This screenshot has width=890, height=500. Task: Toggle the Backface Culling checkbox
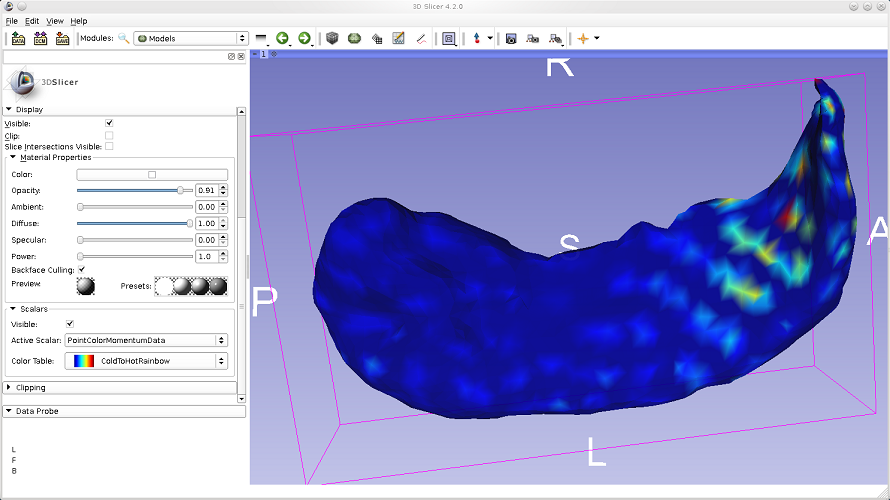click(81, 269)
